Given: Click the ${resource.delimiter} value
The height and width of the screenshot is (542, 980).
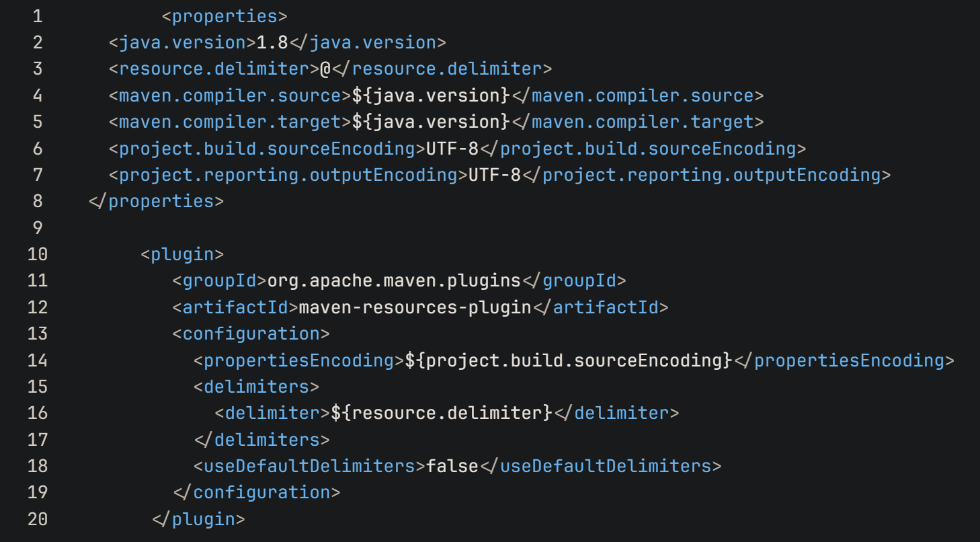Looking at the screenshot, I should coord(442,413).
